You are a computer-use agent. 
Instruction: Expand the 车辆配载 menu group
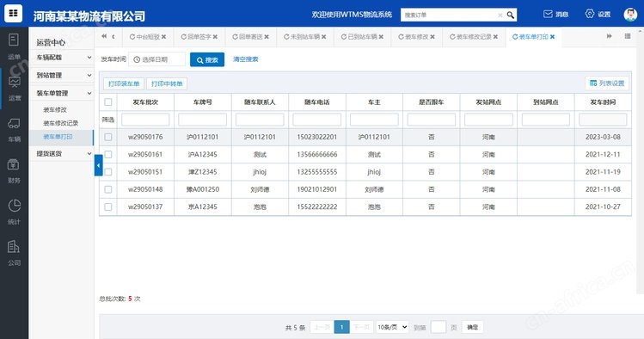(x=63, y=58)
